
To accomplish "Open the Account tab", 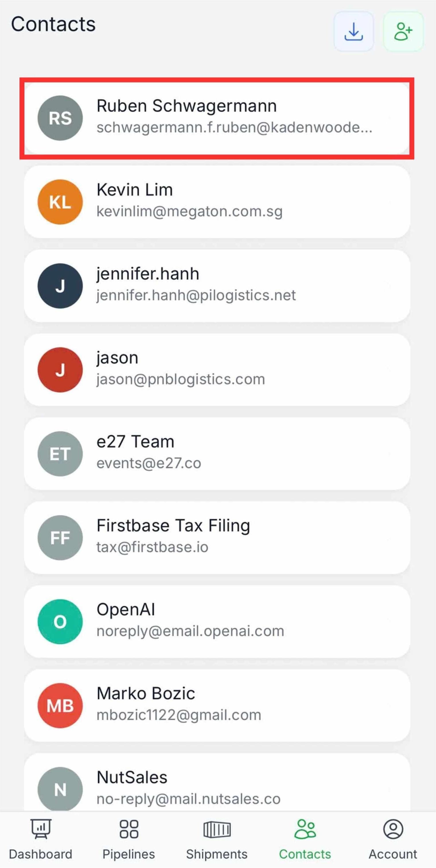I will point(393,839).
